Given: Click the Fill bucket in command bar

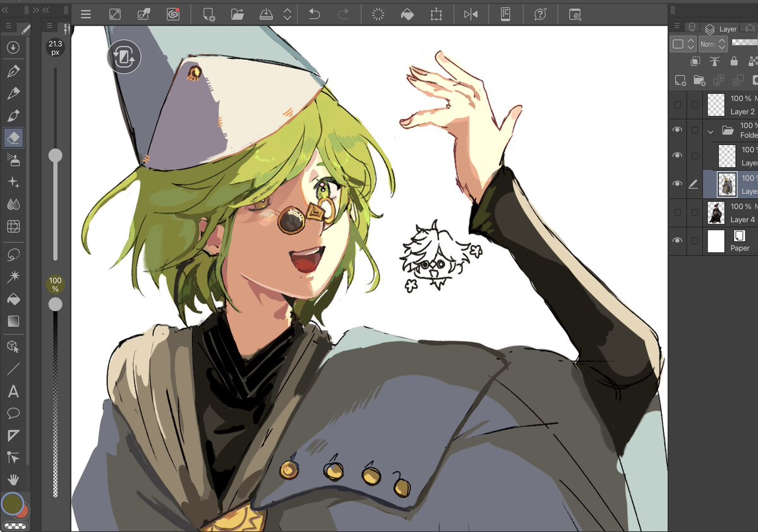Looking at the screenshot, I should coord(407,15).
